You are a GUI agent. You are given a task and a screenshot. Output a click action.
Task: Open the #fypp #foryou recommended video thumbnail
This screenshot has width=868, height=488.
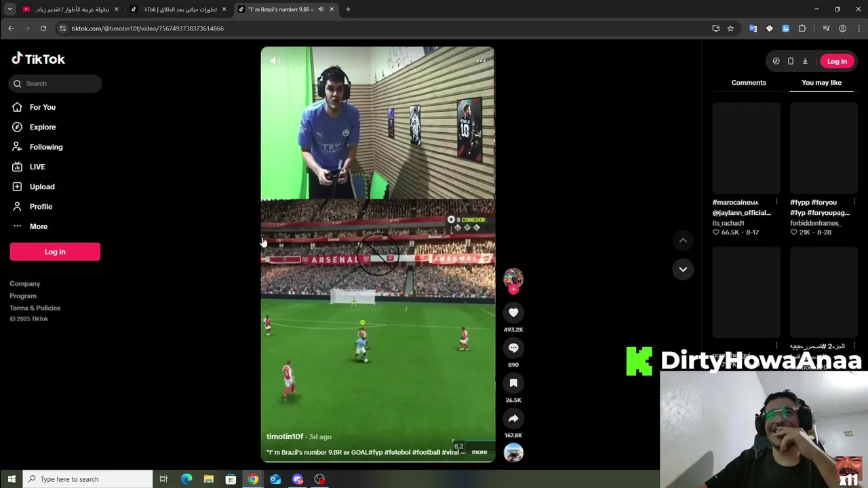tap(824, 148)
